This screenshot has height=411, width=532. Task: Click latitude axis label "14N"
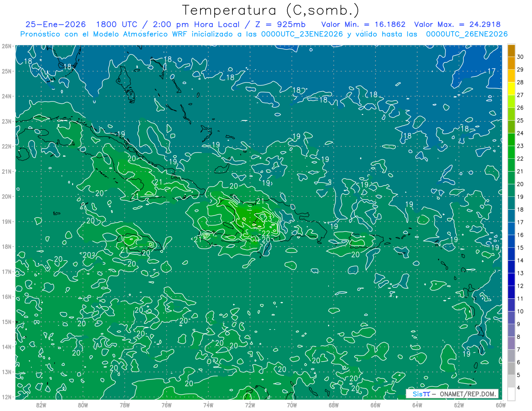click(6, 347)
